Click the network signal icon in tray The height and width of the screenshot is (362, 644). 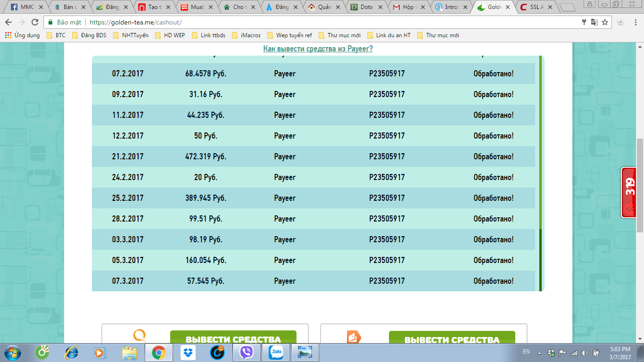click(x=574, y=353)
